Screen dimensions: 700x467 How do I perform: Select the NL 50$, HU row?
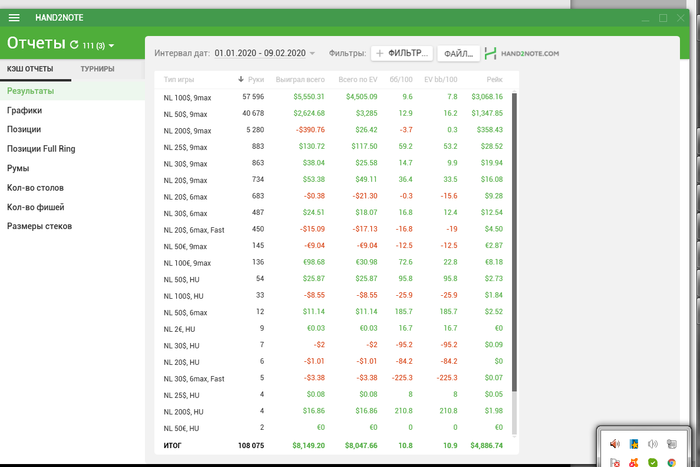pos(333,279)
